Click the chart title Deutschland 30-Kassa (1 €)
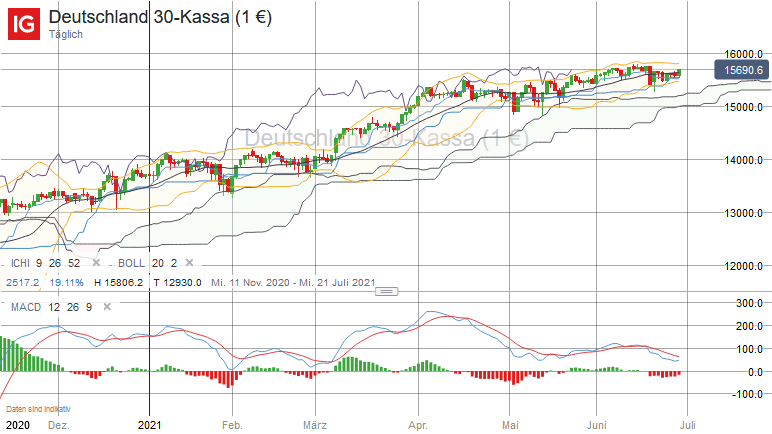Viewport: 772px width, 434px height. [x=160, y=17]
